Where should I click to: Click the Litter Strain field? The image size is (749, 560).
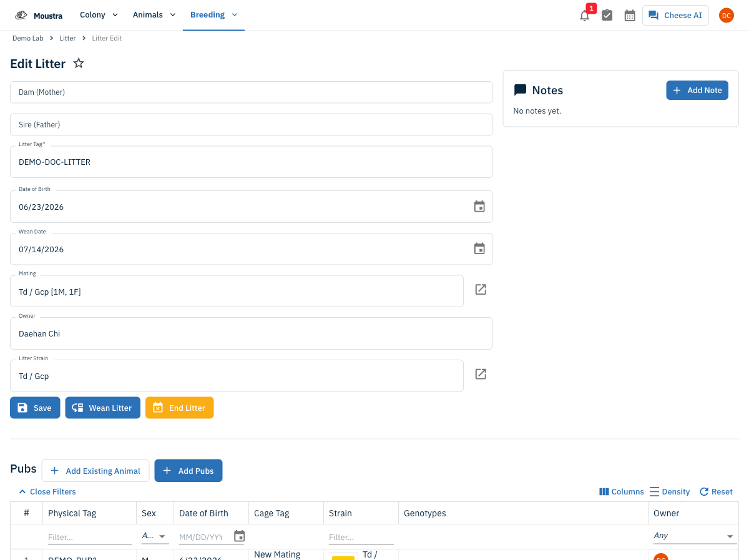coord(237,376)
